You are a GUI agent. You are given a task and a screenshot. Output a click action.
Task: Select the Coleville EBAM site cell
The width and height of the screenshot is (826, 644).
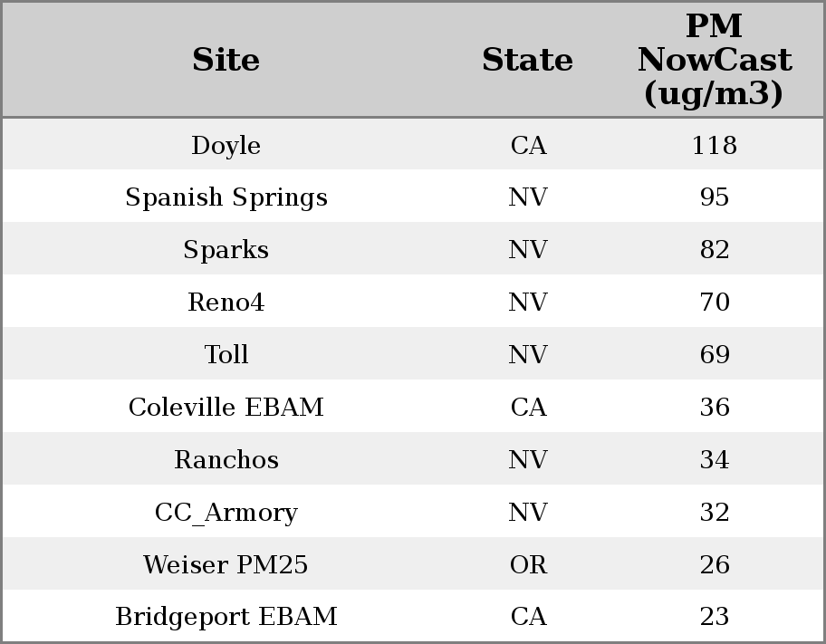(226, 408)
